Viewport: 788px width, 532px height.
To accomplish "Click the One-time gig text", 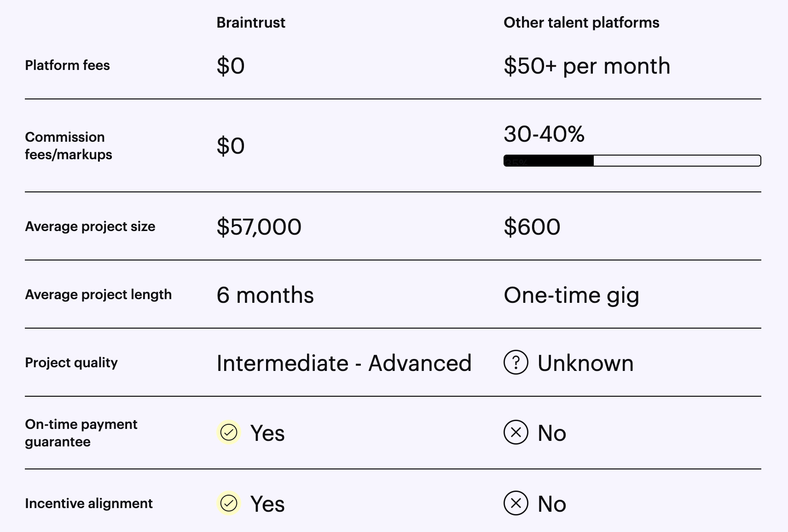I will pos(572,295).
